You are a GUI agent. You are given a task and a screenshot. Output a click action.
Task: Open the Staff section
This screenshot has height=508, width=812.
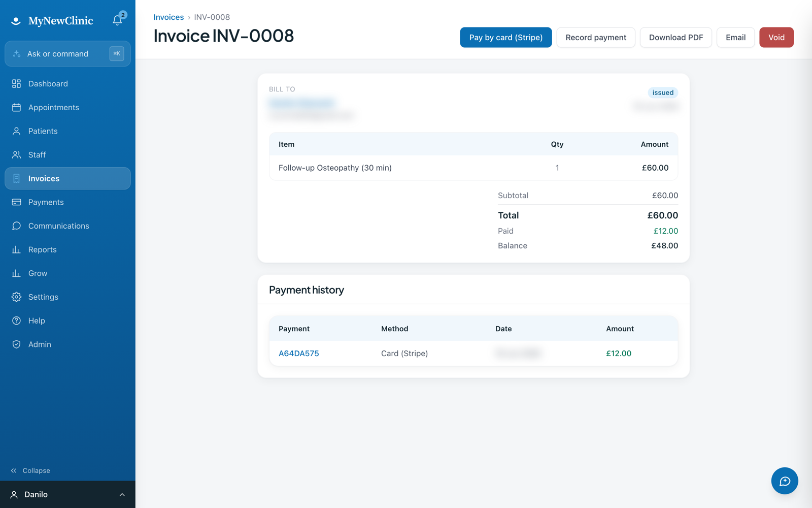67,154
